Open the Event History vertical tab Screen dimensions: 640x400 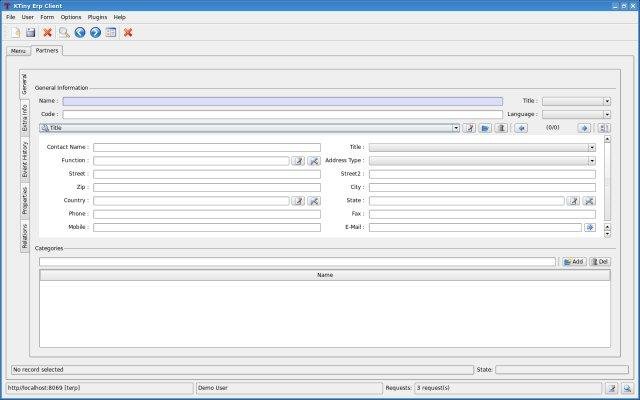tap(24, 159)
